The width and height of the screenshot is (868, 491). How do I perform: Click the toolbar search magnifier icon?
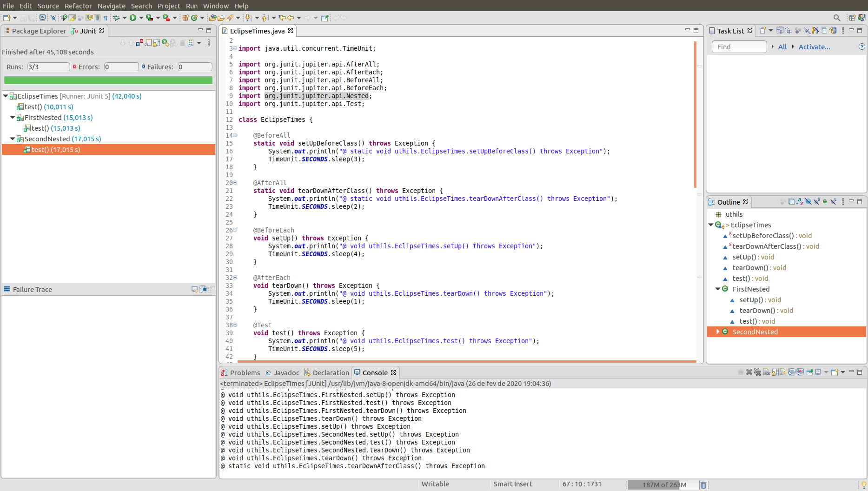point(837,18)
